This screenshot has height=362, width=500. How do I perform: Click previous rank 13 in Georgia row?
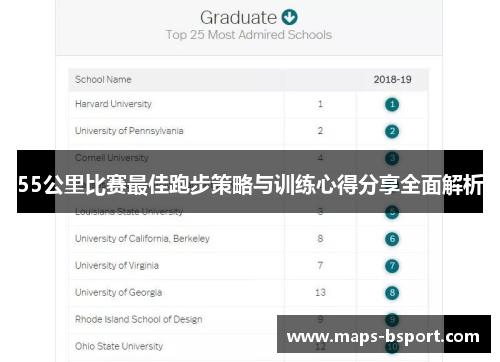pos(320,292)
